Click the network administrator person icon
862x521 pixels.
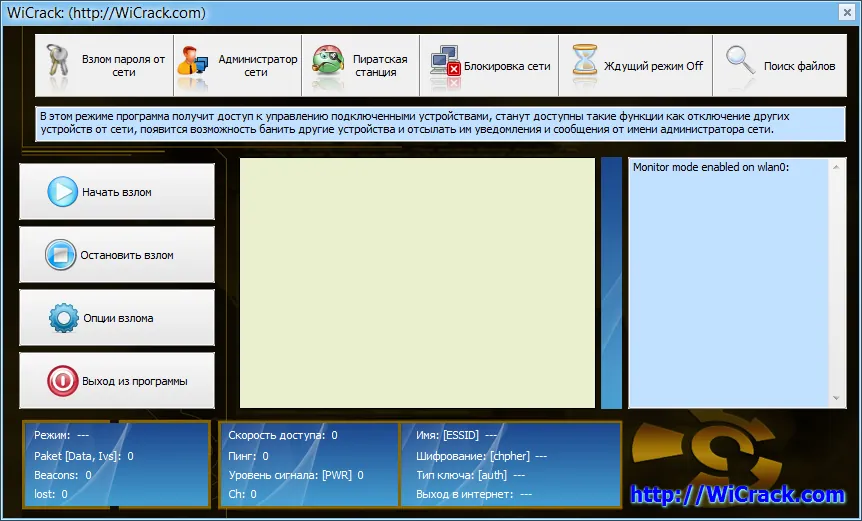[x=192, y=61]
